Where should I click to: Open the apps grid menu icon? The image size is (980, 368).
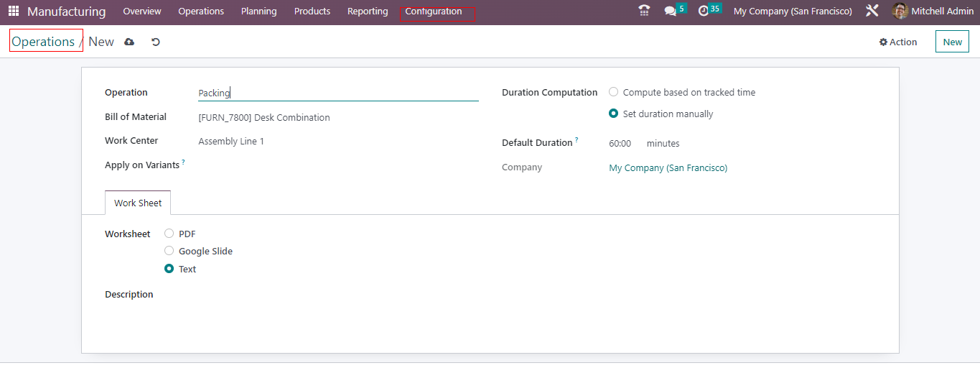[14, 11]
